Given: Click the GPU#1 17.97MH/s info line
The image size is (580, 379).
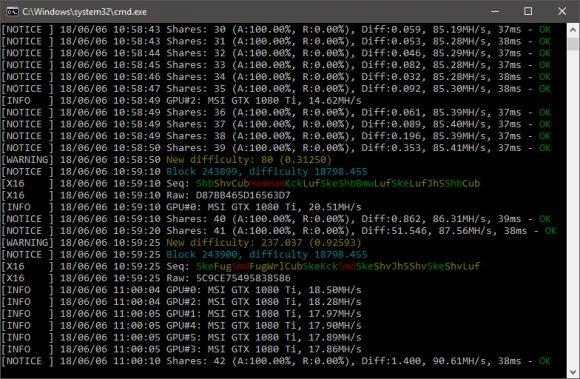Looking at the screenshot, I should (182, 314).
